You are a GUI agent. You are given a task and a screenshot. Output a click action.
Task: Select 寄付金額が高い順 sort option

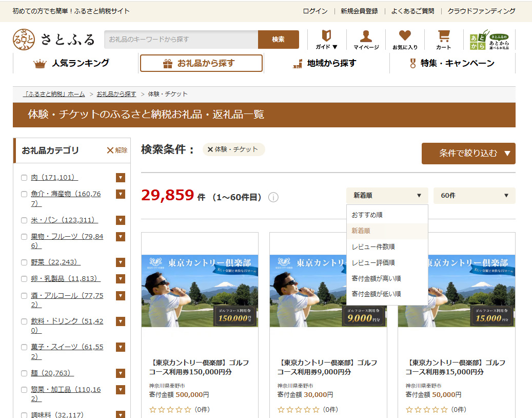[x=376, y=278]
